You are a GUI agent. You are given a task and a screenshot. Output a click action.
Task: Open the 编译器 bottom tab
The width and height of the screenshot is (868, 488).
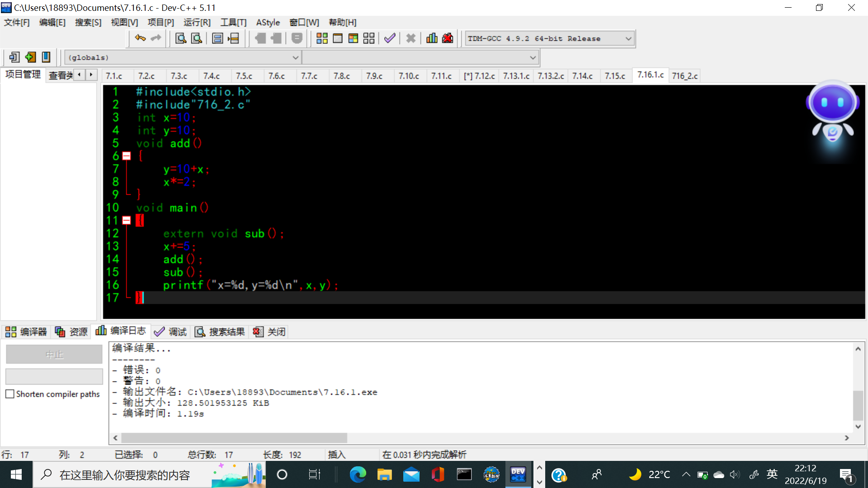click(26, 332)
